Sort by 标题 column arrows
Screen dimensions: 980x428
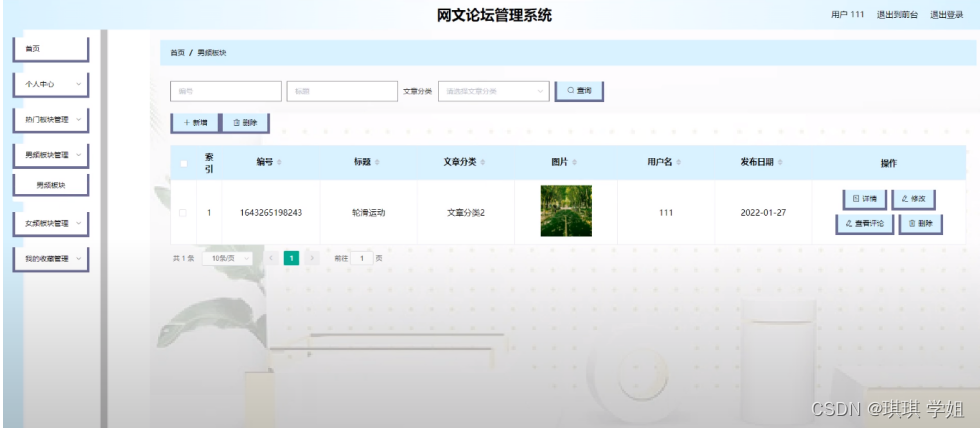coord(377,162)
